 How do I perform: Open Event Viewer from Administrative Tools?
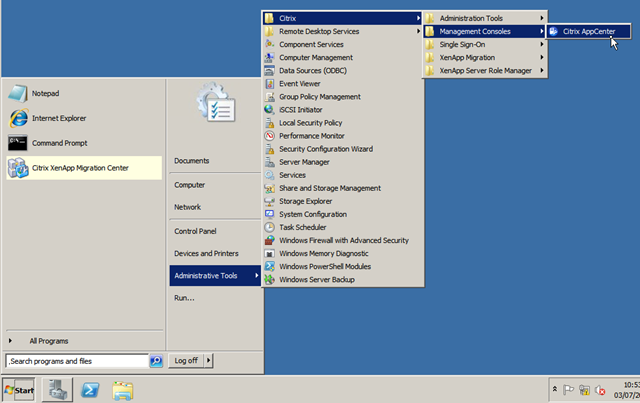click(342, 84)
